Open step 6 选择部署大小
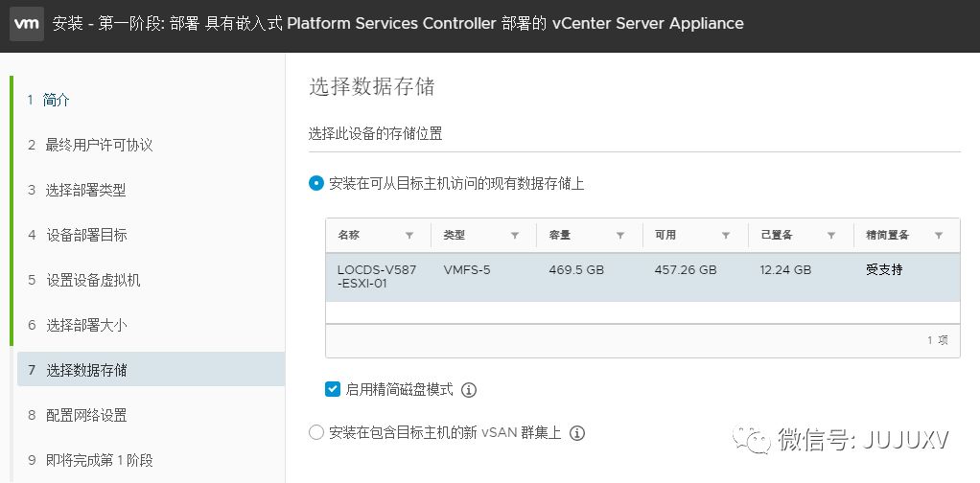Viewport: 980px width, 483px height. click(85, 325)
